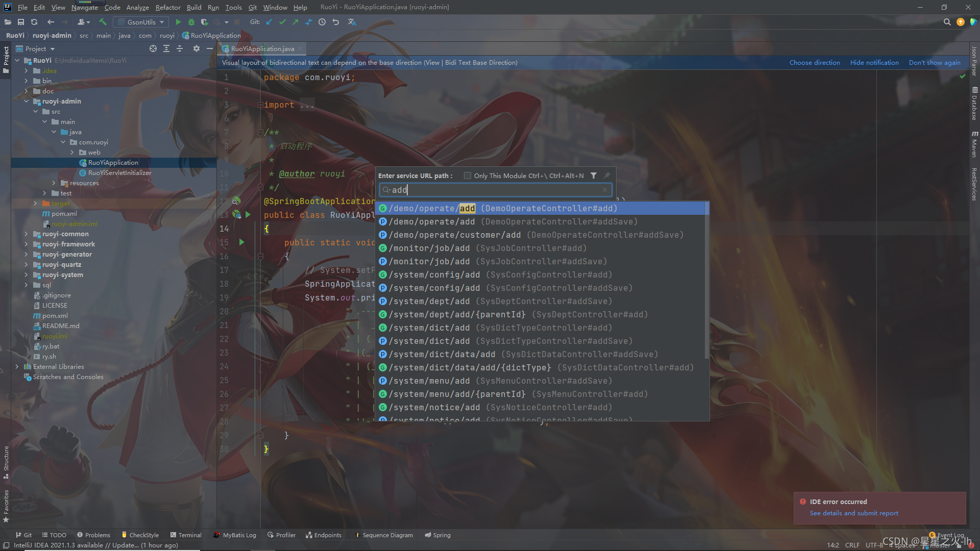Click Don't show again link
This screenshot has width=980, height=551.
tap(935, 63)
